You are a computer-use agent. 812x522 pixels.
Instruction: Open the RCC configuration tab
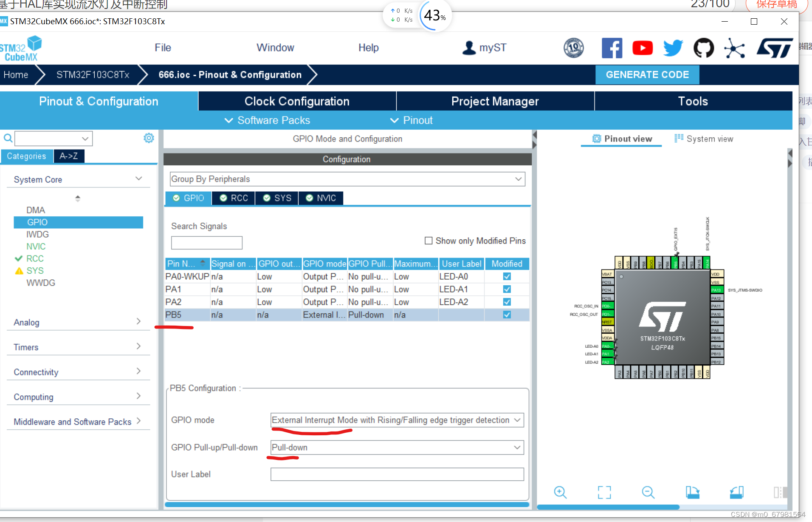[234, 198]
